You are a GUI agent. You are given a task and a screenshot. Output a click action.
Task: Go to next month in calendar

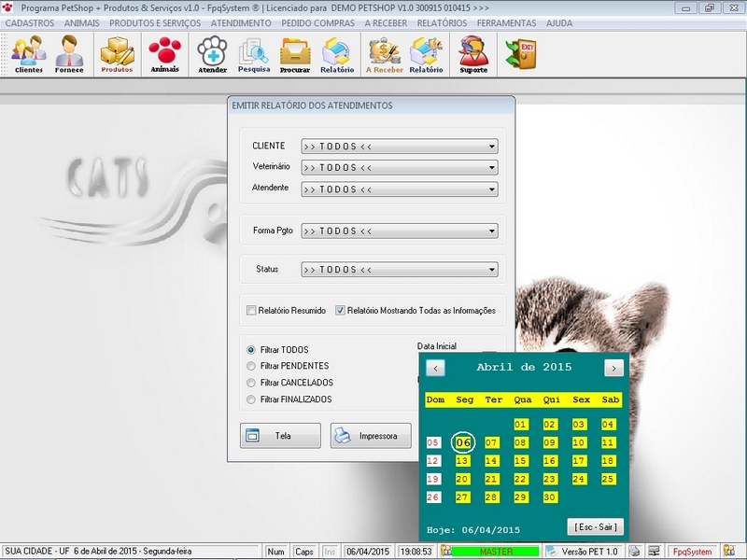(x=613, y=368)
